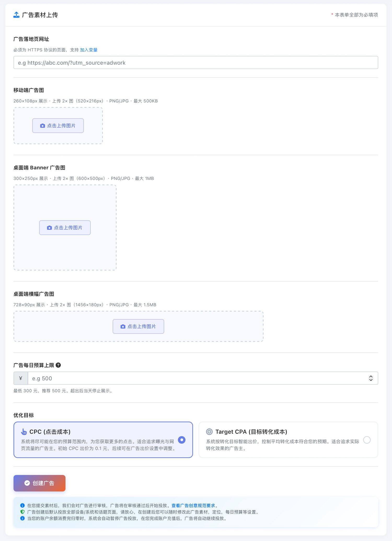Click the info icon beside 在您提交素材后 note

pyautogui.click(x=22, y=505)
